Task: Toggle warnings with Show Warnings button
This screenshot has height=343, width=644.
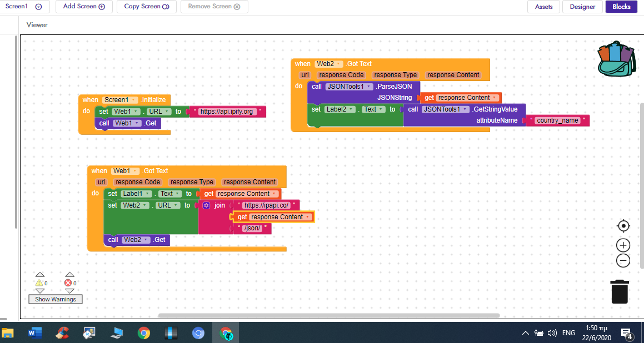Action: (x=55, y=299)
